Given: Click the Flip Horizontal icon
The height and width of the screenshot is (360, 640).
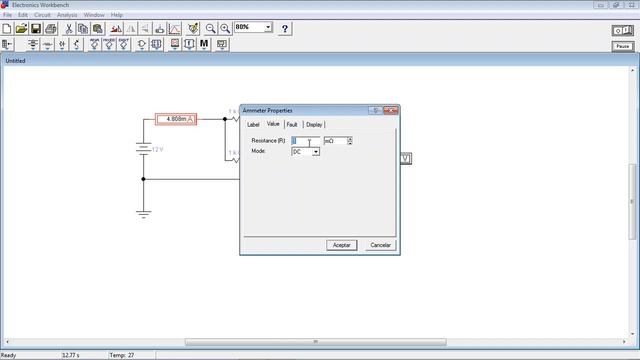Looking at the screenshot, I should pyautogui.click(x=131, y=29).
